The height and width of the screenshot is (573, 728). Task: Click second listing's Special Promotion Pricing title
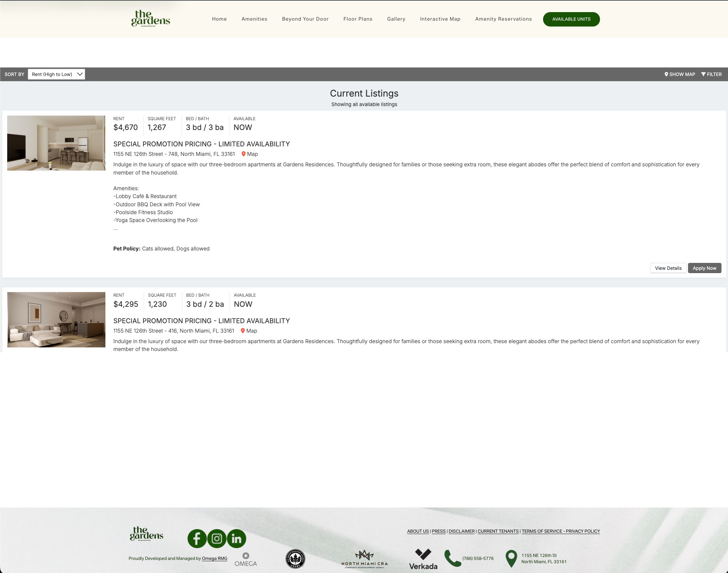pos(202,321)
